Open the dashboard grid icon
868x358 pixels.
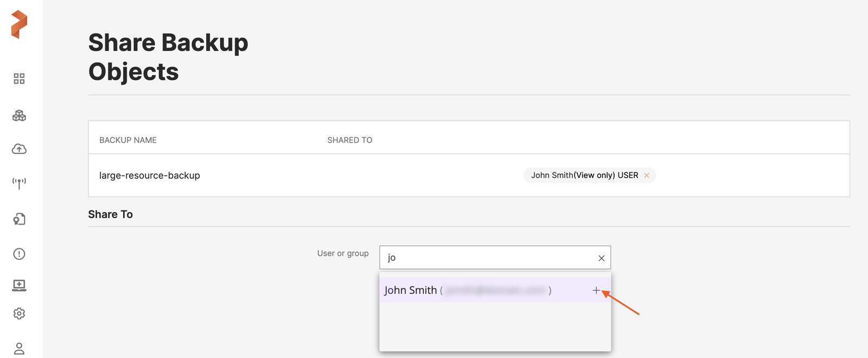click(x=19, y=79)
